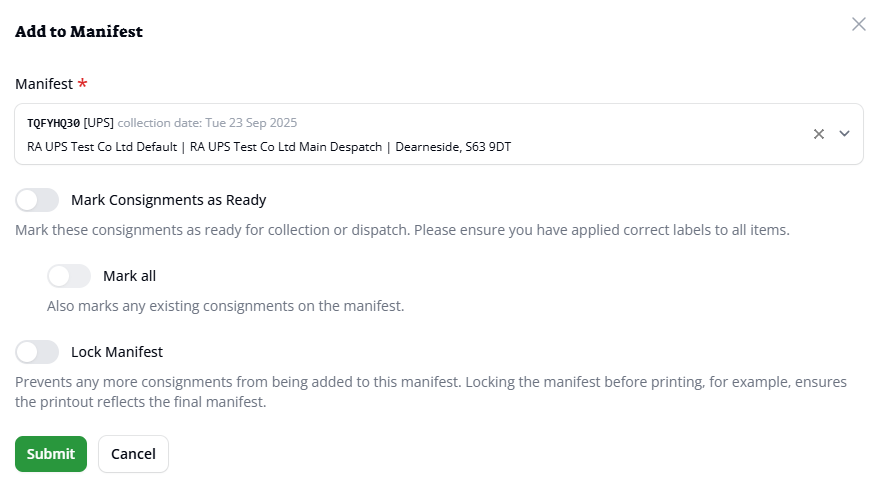
Task: Enable Mark Consignments as Ready switch
Action: coord(37,200)
